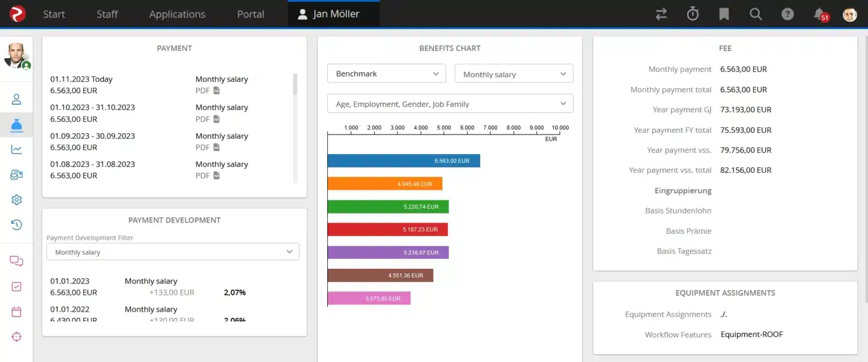This screenshot has height=362, width=868.
Task: Expand the Benchmark dropdown
Action: pos(387,74)
